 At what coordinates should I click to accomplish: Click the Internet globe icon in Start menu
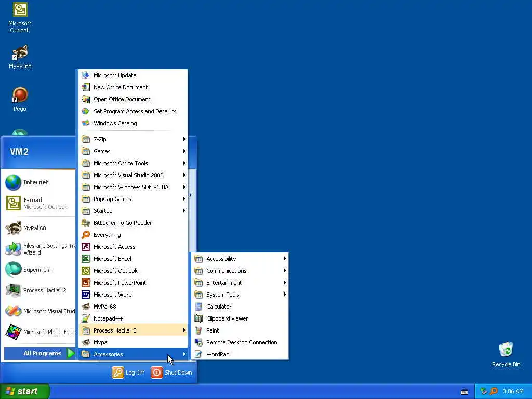click(x=13, y=182)
